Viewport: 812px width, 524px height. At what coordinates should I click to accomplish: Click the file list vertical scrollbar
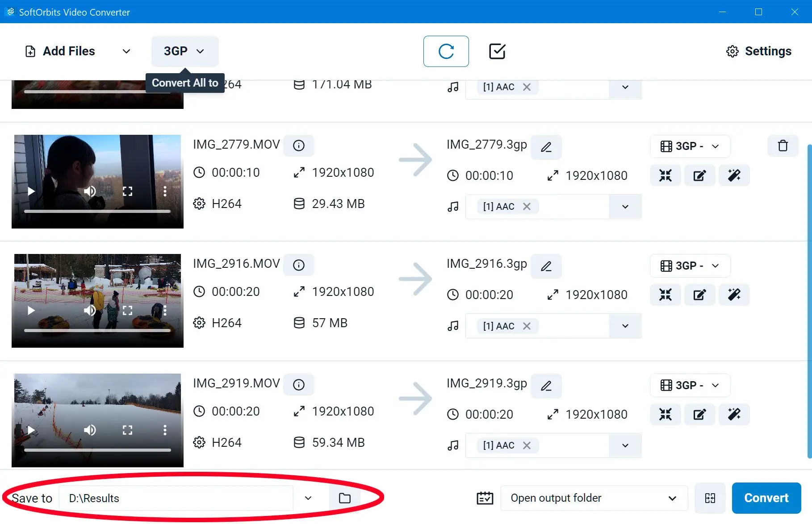point(809,301)
